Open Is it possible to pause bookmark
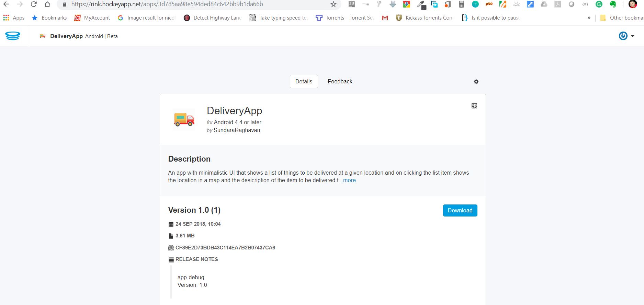The height and width of the screenshot is (305, 644). point(491,18)
